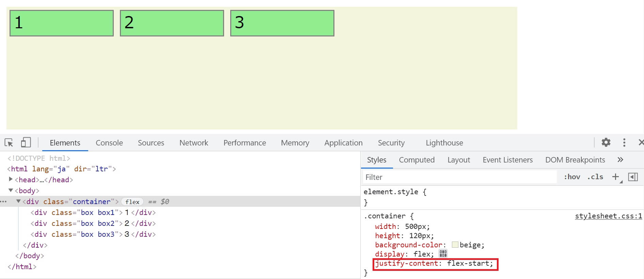
Task: Toggle the :hov element state panel
Action: pos(572,177)
